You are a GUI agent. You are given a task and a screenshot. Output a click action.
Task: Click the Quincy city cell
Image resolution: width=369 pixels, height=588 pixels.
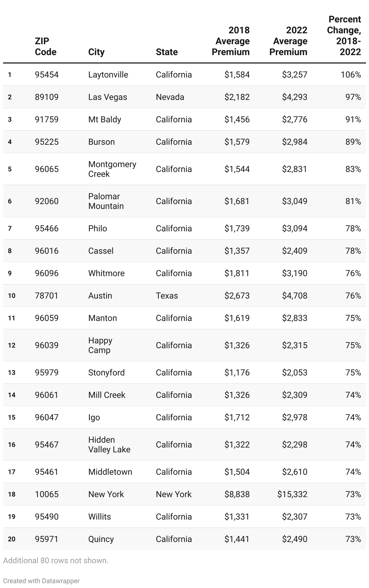pos(101,539)
